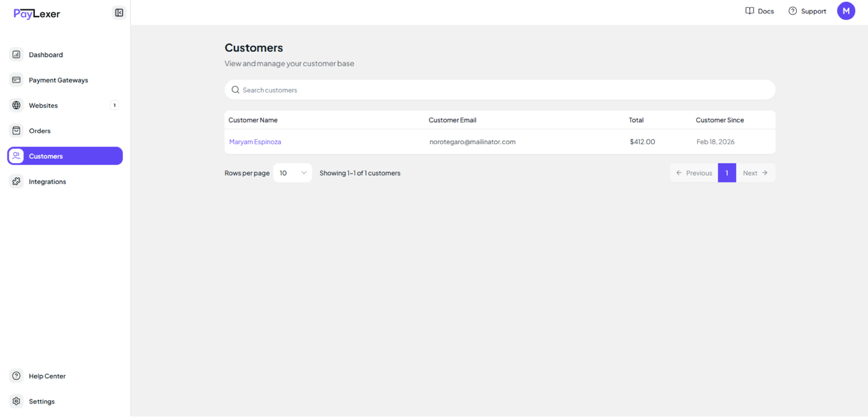Screen dimensions: 868x417
Task: Click the Settings gear icon
Action: coord(16,401)
